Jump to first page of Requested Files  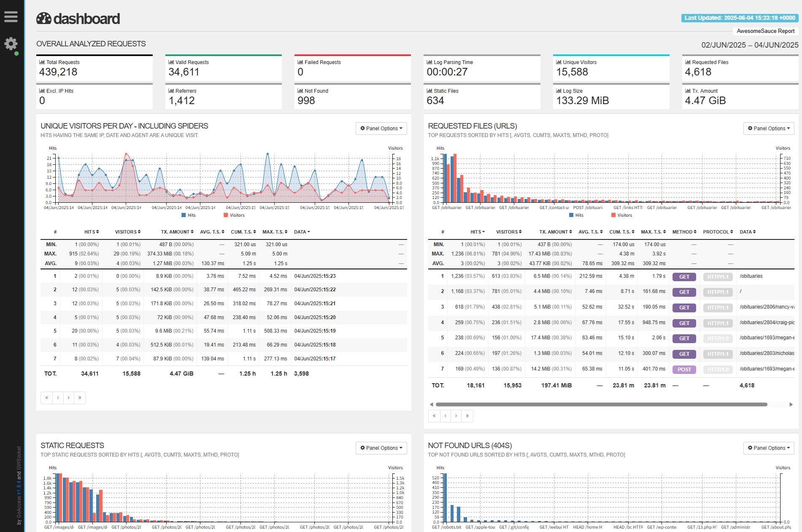coord(434,416)
